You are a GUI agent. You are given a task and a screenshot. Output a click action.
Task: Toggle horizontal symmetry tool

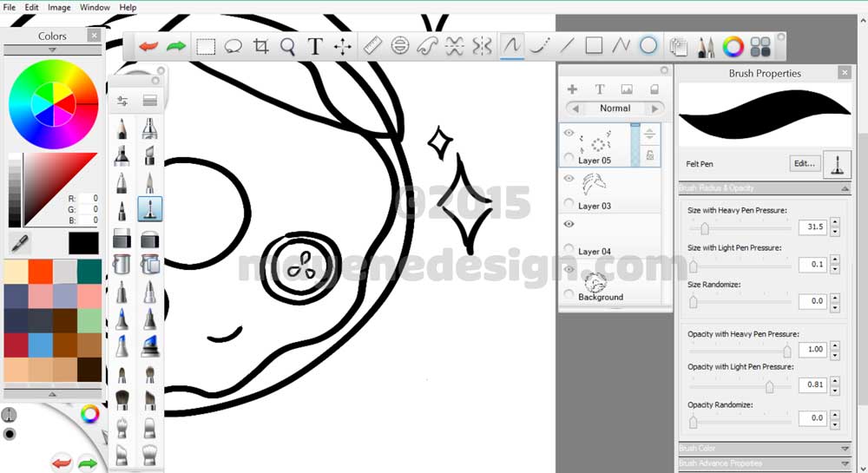(x=455, y=46)
